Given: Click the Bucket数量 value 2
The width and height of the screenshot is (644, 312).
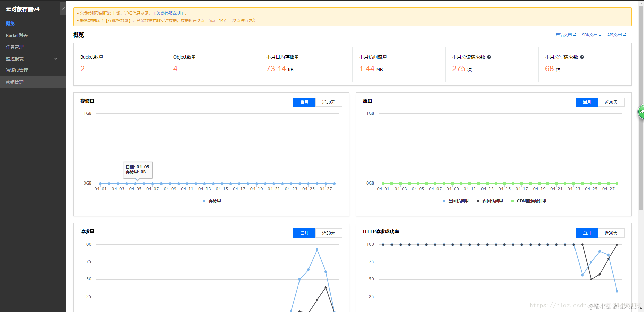Looking at the screenshot, I should 82,69.
